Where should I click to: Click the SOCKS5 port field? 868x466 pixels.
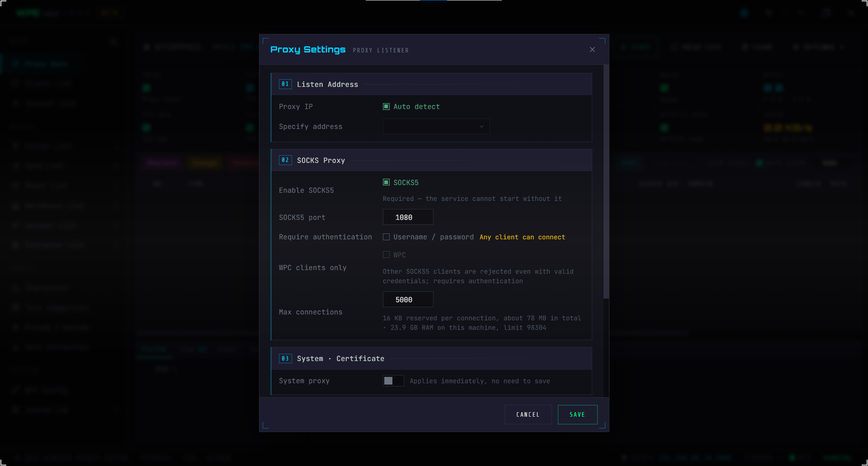408,217
